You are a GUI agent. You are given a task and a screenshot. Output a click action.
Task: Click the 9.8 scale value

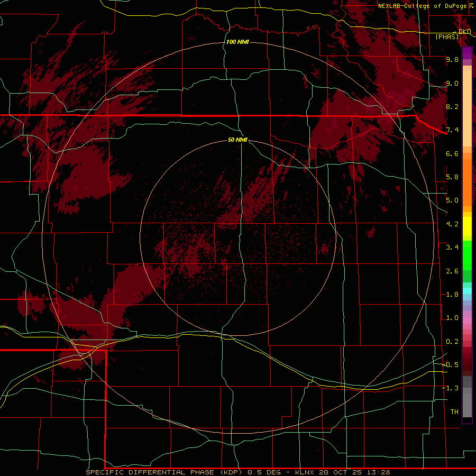[452, 59]
